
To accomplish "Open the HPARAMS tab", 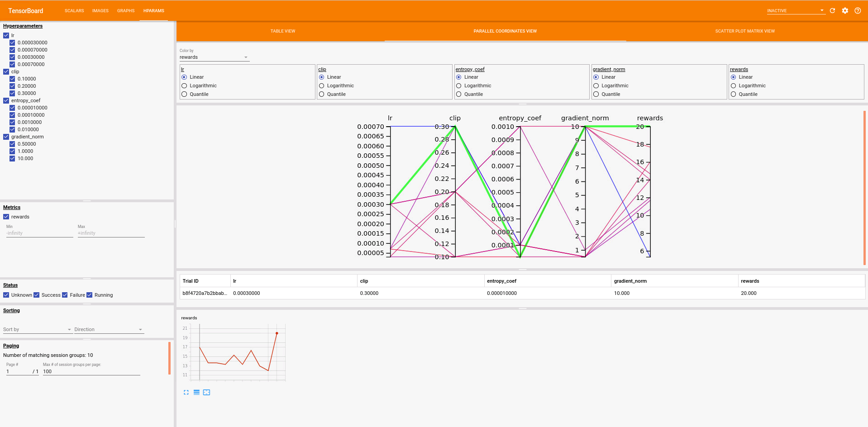I will click(154, 10).
